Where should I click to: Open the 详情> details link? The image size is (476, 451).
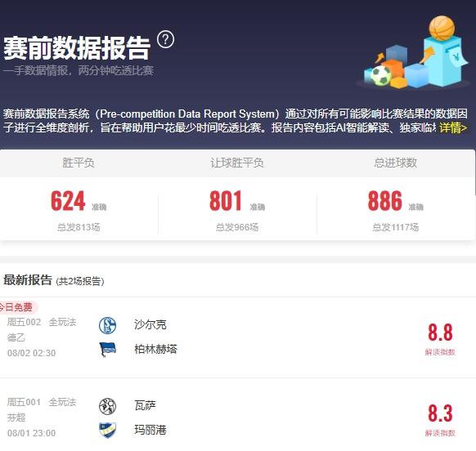(x=453, y=127)
